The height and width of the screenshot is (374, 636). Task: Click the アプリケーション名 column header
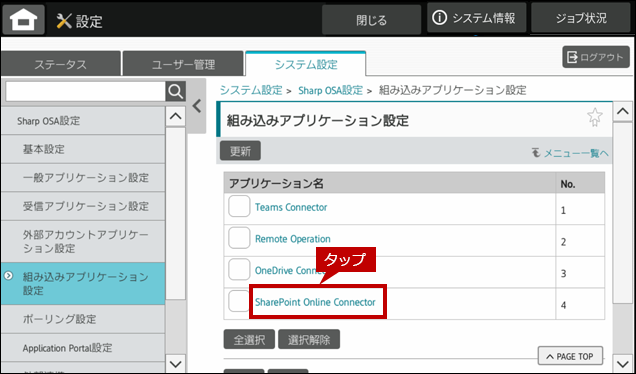click(389, 183)
